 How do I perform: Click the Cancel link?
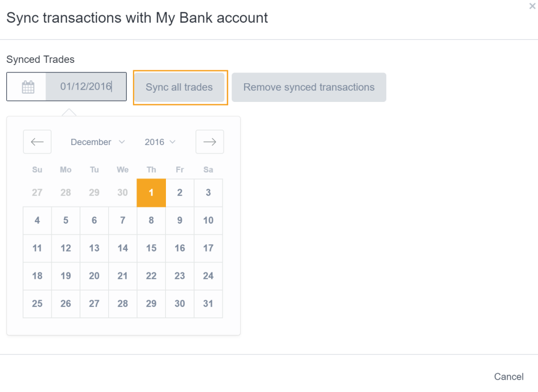pos(508,376)
